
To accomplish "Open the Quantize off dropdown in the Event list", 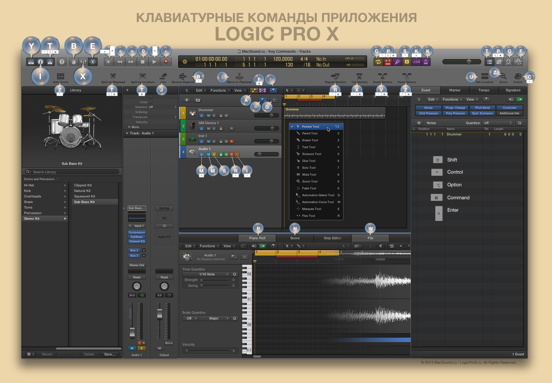I will (x=496, y=123).
